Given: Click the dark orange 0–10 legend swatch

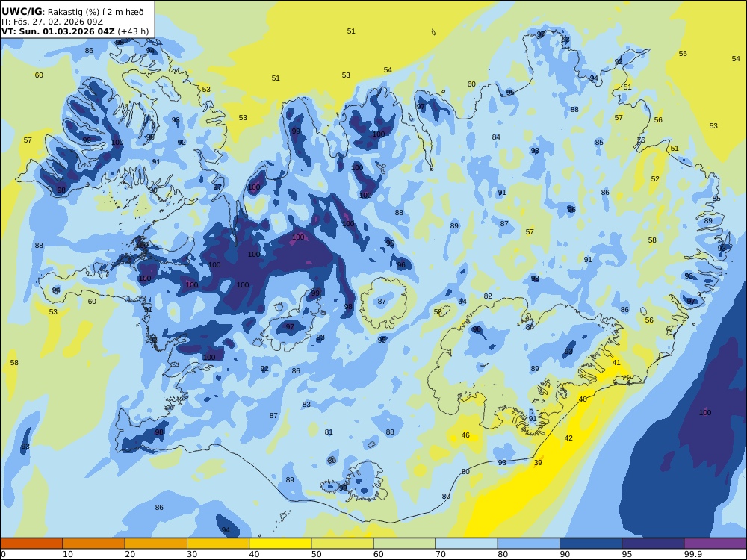Looking at the screenshot, I should tap(31, 544).
